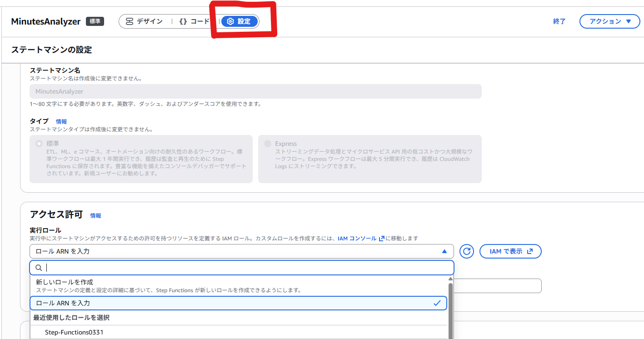Screen dimensions: 644x339
Task: Select the 標準 workflow radio button
Action: 39,144
